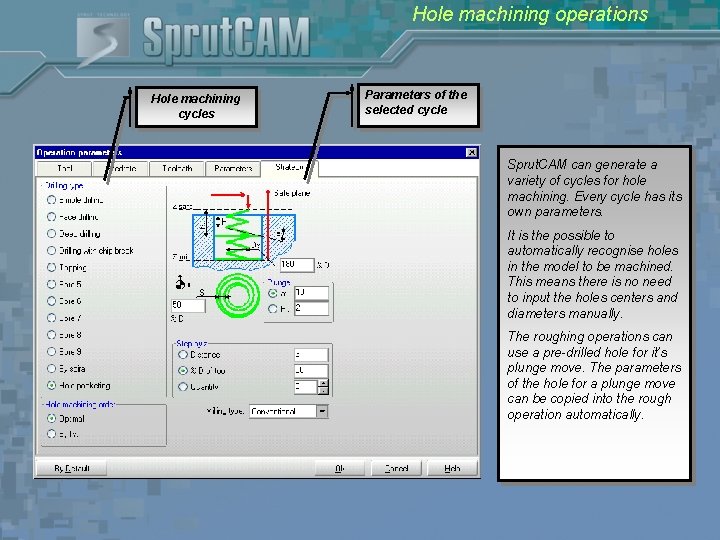Click the tool plunge icon beside spiral diagram
This screenshot has height=540, width=720.
tap(181, 282)
